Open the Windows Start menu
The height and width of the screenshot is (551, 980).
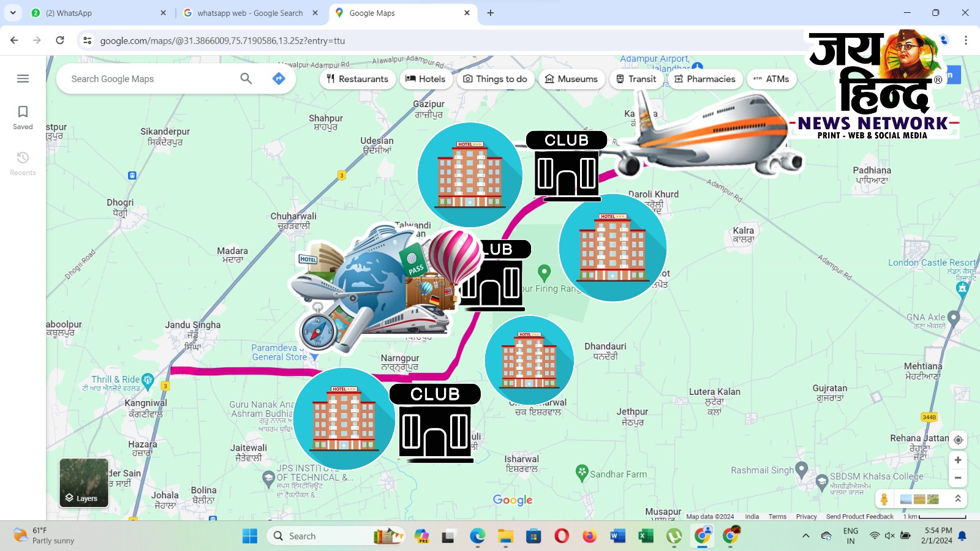click(250, 536)
